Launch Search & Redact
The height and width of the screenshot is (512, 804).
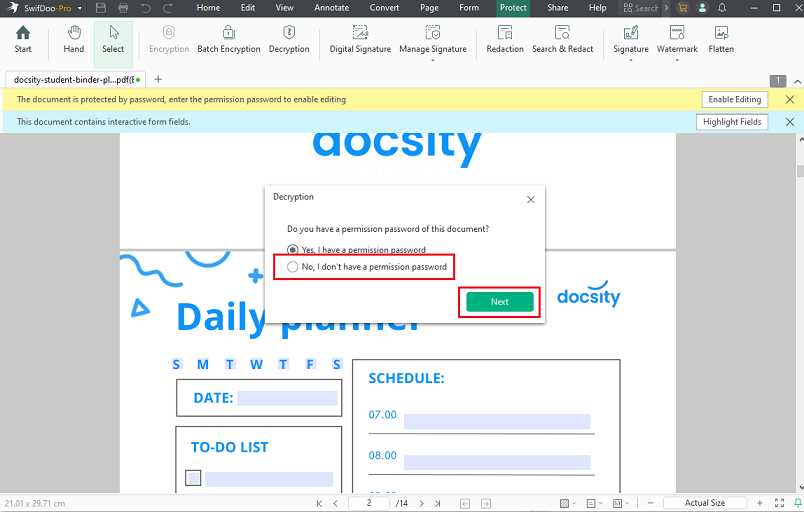tap(562, 40)
